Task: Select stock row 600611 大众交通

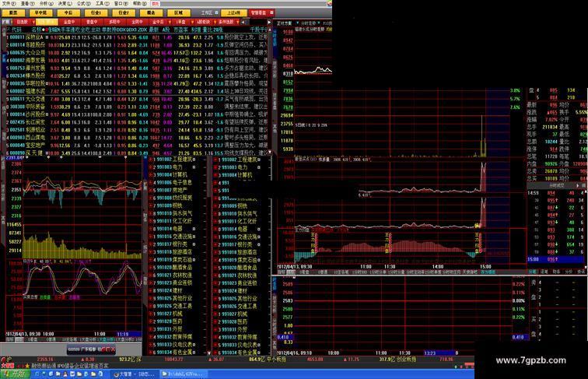Action: [137, 99]
